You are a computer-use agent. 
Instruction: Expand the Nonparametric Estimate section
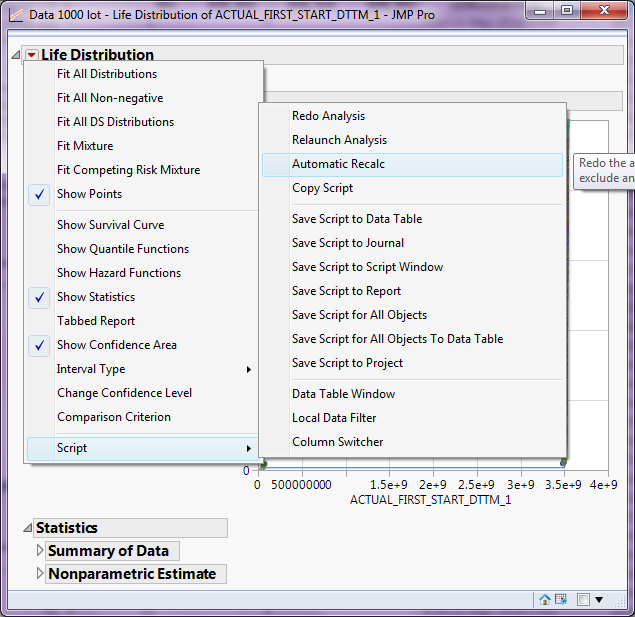[x=40, y=574]
